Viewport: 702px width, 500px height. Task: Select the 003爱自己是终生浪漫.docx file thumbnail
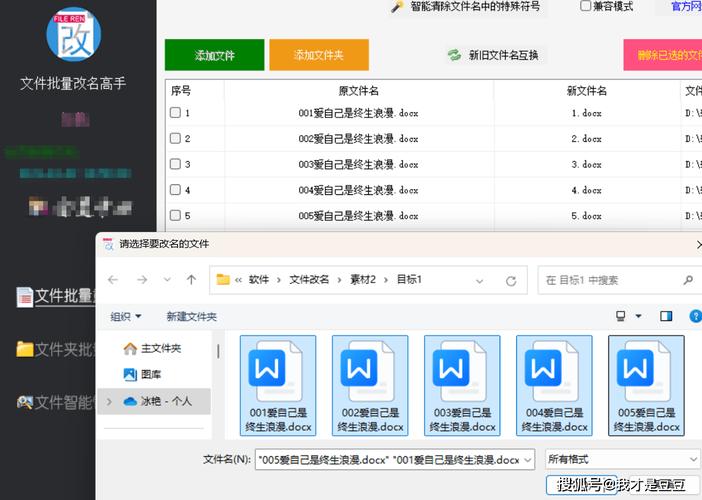pyautogui.click(x=462, y=385)
